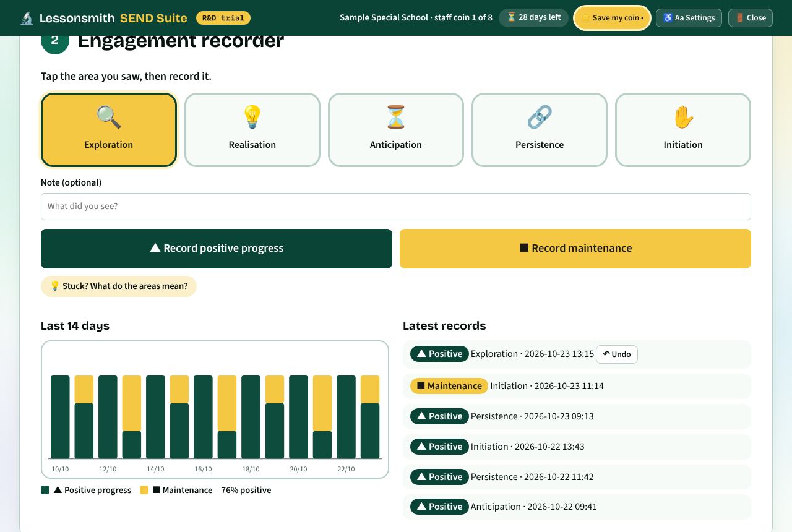Select the Realisation engagement area
The image size is (792, 532).
pyautogui.click(x=252, y=130)
